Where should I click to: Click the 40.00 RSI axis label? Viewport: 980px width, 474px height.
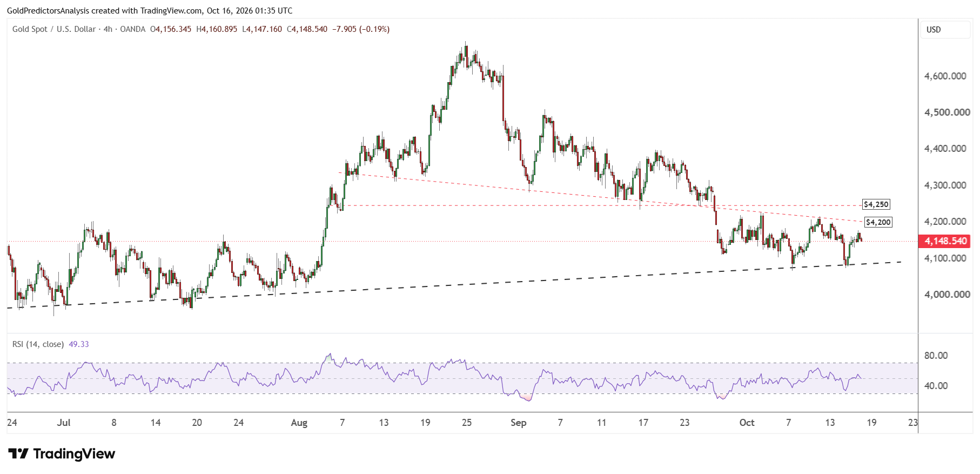[x=936, y=386]
